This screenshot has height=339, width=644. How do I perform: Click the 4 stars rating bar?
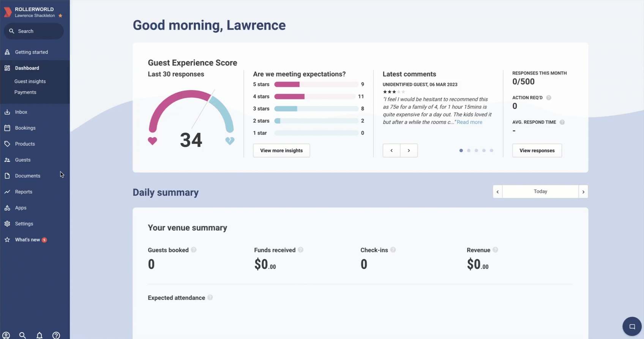pos(315,97)
